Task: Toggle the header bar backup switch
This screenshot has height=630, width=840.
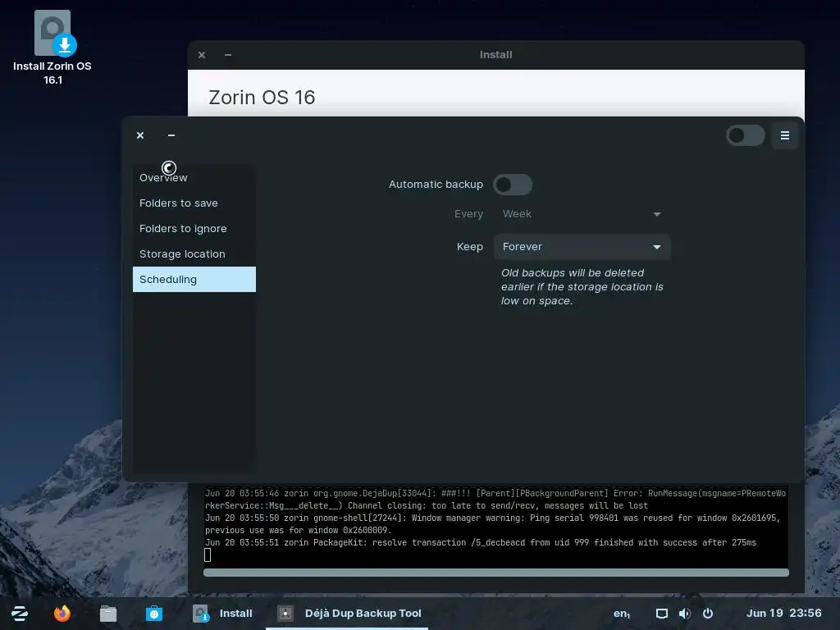Action: point(745,135)
